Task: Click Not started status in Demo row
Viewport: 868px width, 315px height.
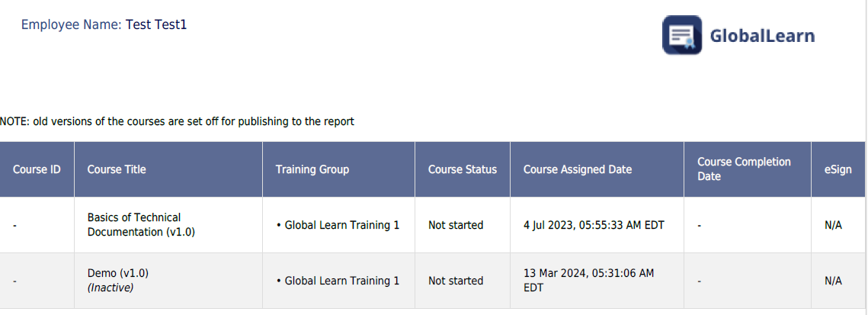Action: pos(456,281)
